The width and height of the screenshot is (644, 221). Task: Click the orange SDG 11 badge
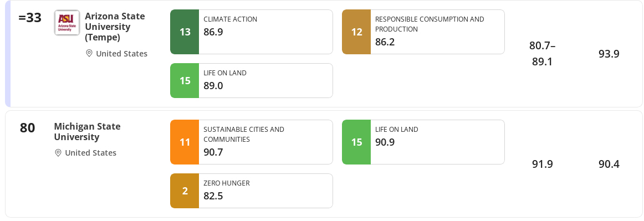pyautogui.click(x=185, y=142)
